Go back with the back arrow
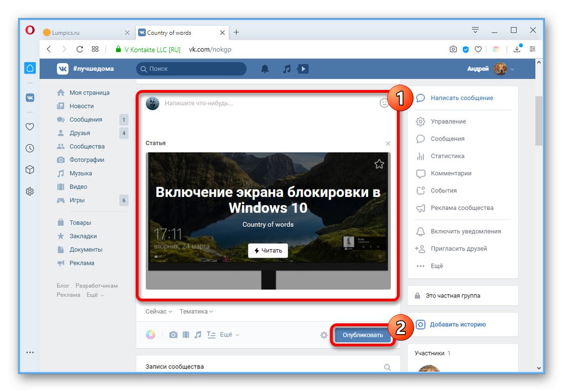The width and height of the screenshot is (563, 392). pyautogui.click(x=49, y=49)
